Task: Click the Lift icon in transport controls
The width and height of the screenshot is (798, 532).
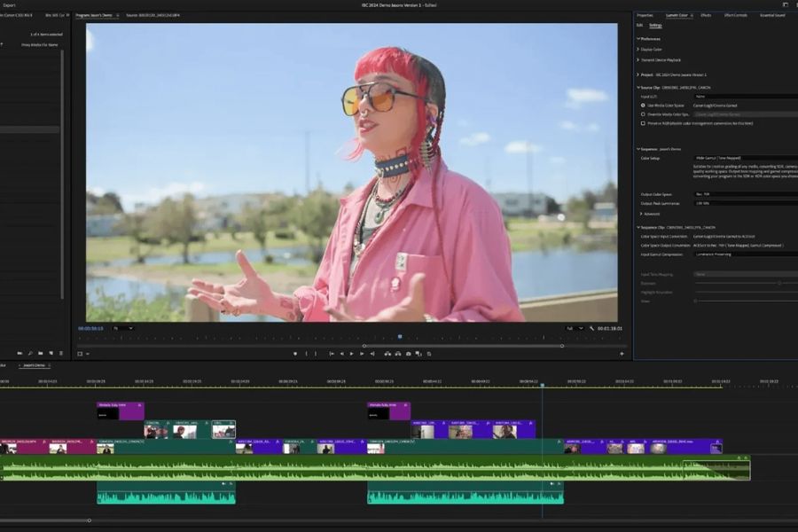Action: (386, 354)
